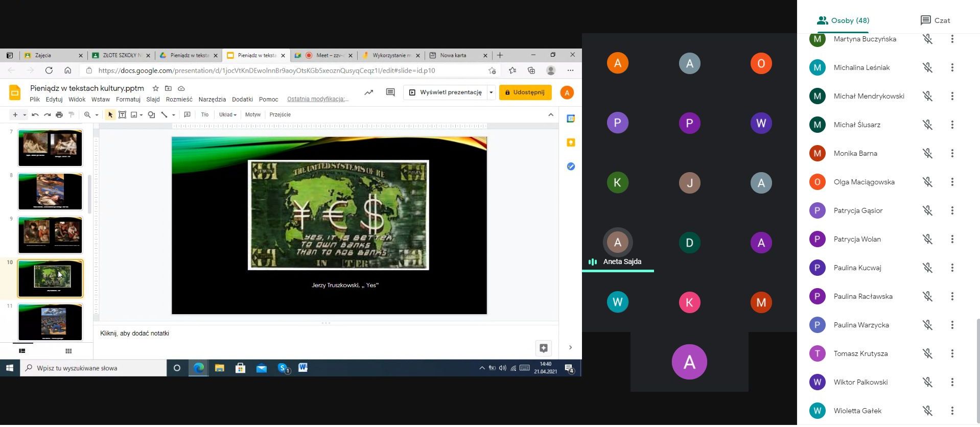Toggle mute for Michalina Leśniak
Viewport: 980px width, 427px height.
point(927,67)
